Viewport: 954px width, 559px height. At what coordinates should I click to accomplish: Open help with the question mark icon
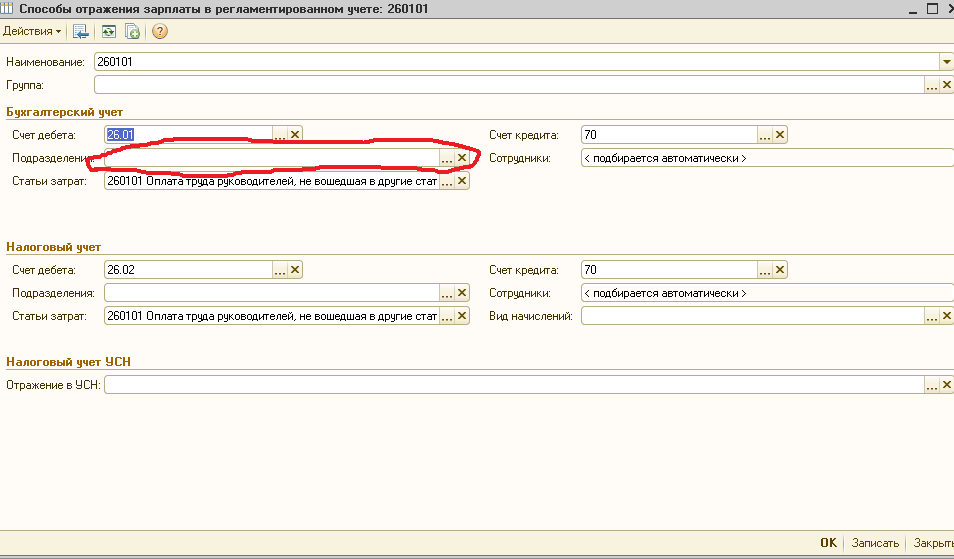(x=159, y=32)
